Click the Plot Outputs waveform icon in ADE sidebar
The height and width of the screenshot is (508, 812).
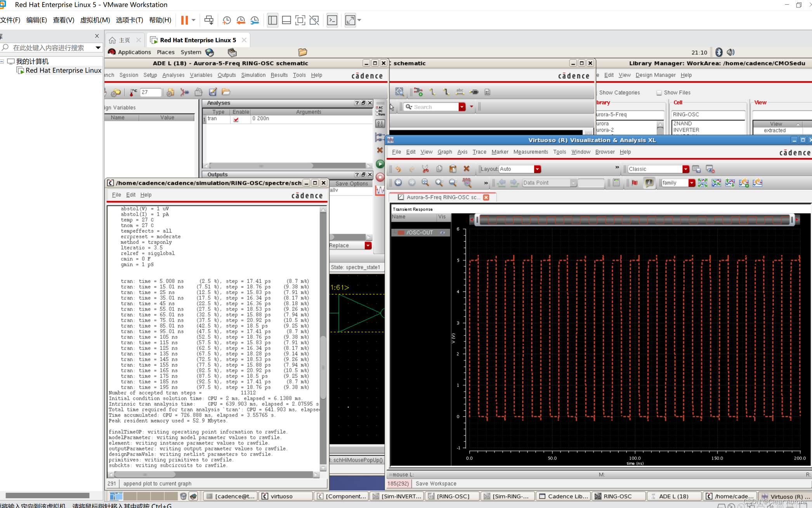[x=380, y=190]
